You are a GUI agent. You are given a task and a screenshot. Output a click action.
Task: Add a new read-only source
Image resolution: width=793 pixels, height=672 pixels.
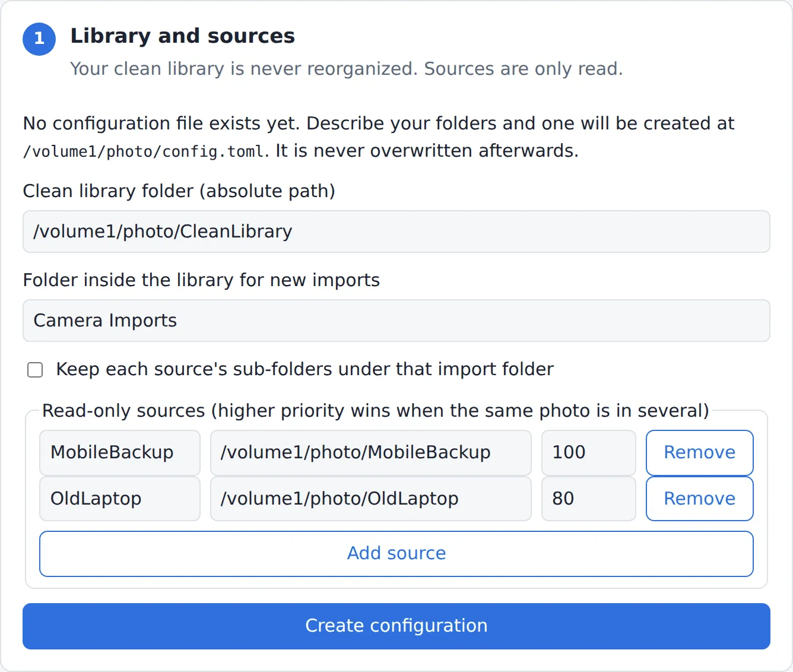(396, 553)
